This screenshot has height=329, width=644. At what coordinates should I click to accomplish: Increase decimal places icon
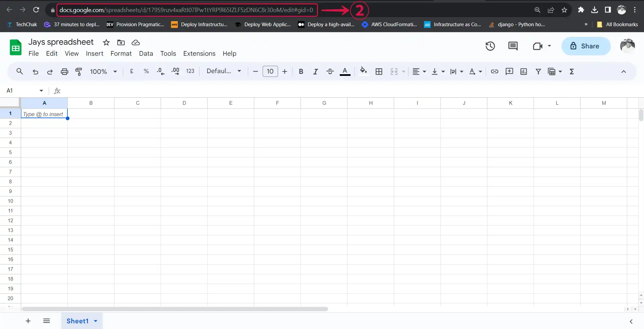pos(175,71)
